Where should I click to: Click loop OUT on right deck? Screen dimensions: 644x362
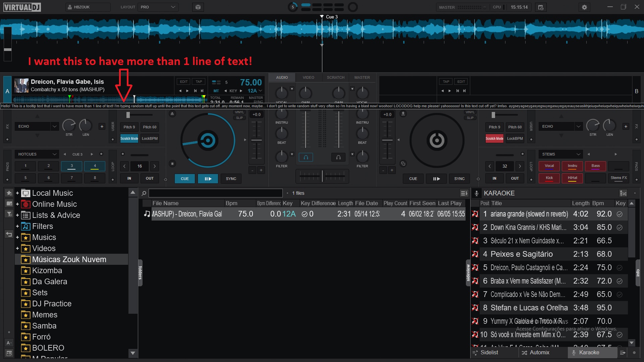(x=515, y=178)
